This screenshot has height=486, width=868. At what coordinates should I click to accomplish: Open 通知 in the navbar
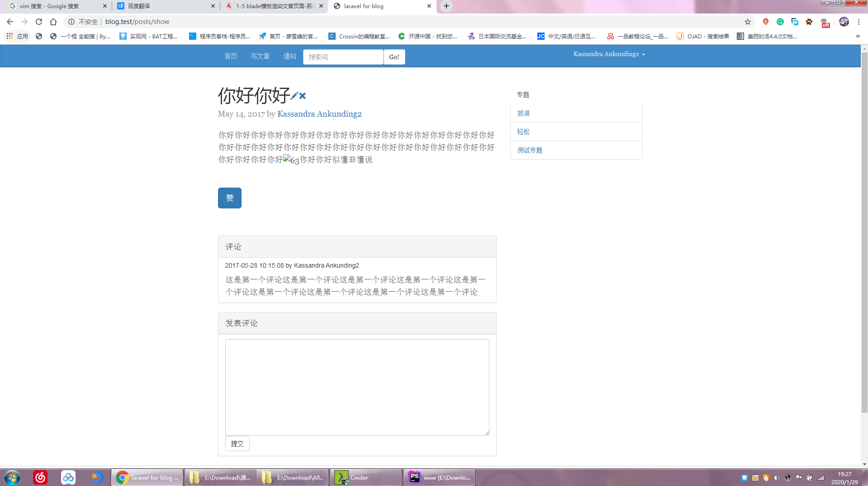pos(289,57)
